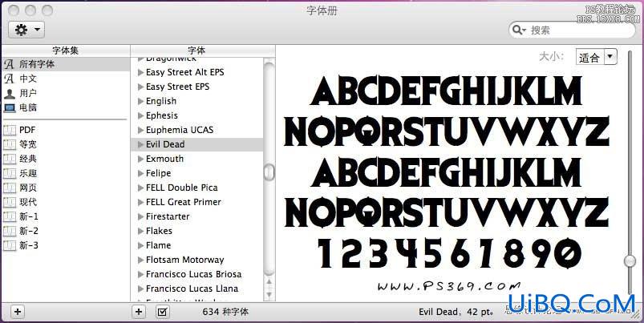Click the 网页 collection icon
The height and width of the screenshot is (323, 644).
(x=9, y=188)
